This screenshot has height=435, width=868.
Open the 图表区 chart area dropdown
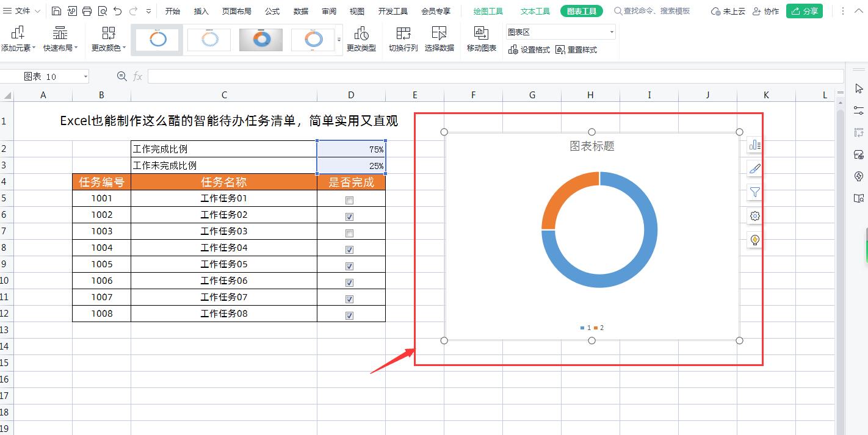click(x=611, y=31)
